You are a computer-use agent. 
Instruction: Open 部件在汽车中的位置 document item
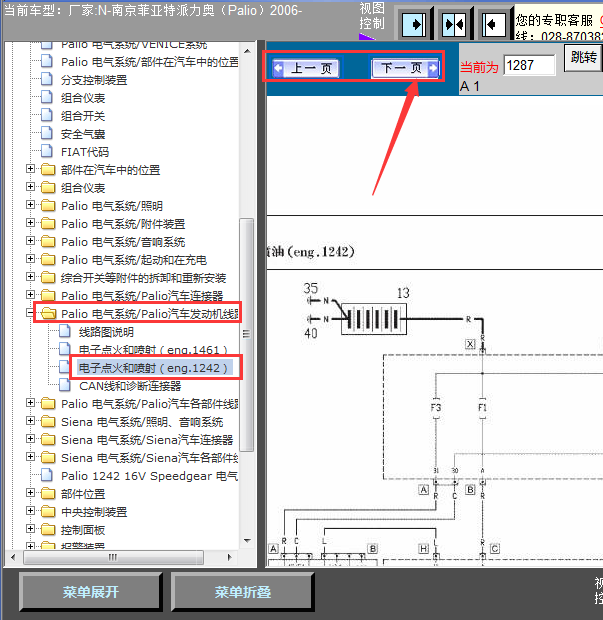pyautogui.click(x=150, y=62)
